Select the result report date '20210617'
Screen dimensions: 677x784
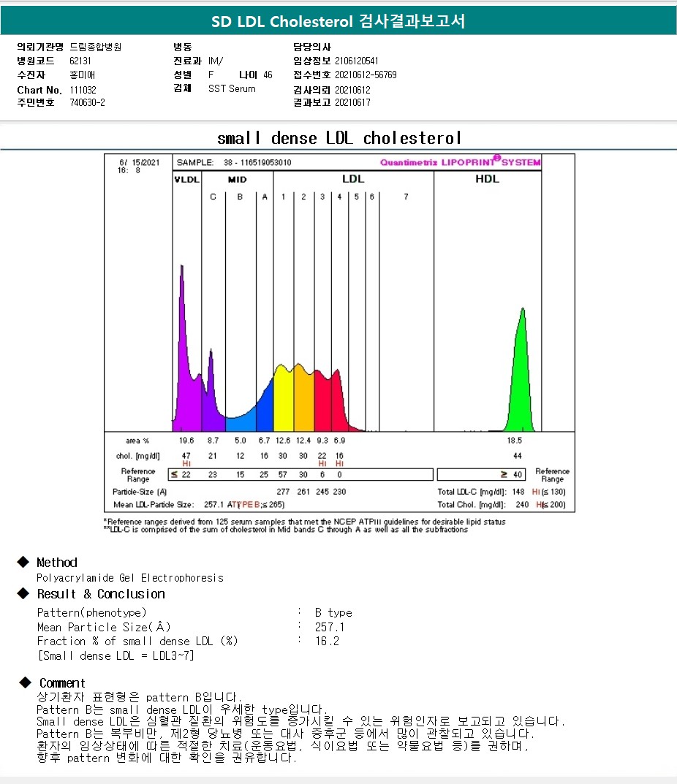coord(352,102)
